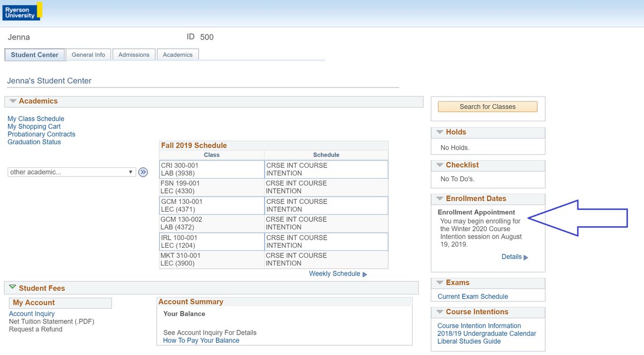This screenshot has width=644, height=355.
Task: Click the GCM 130-001 LEC class cell
Action: tap(212, 205)
